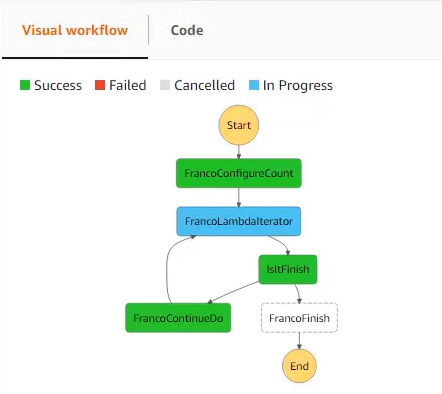Click arrow between Start and FrancoConfigureCount

[239, 152]
